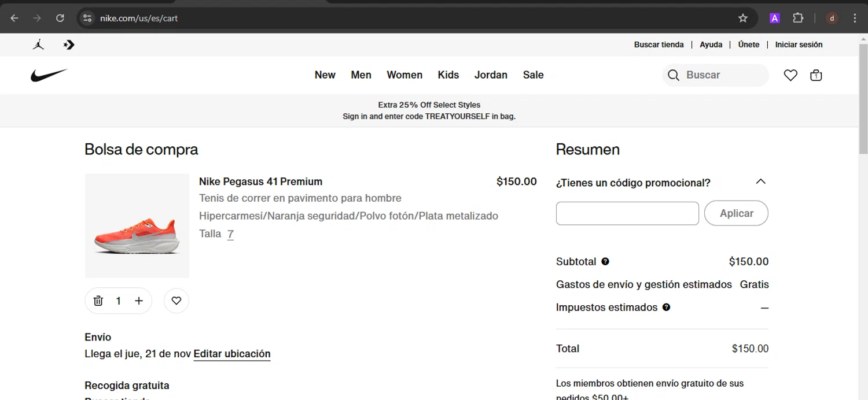Click the Editar ubicación link

click(x=232, y=354)
